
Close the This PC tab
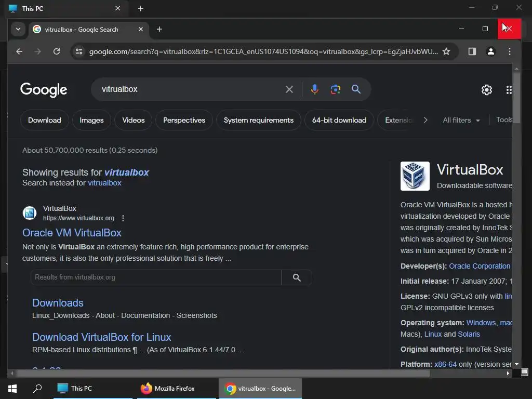[117, 8]
